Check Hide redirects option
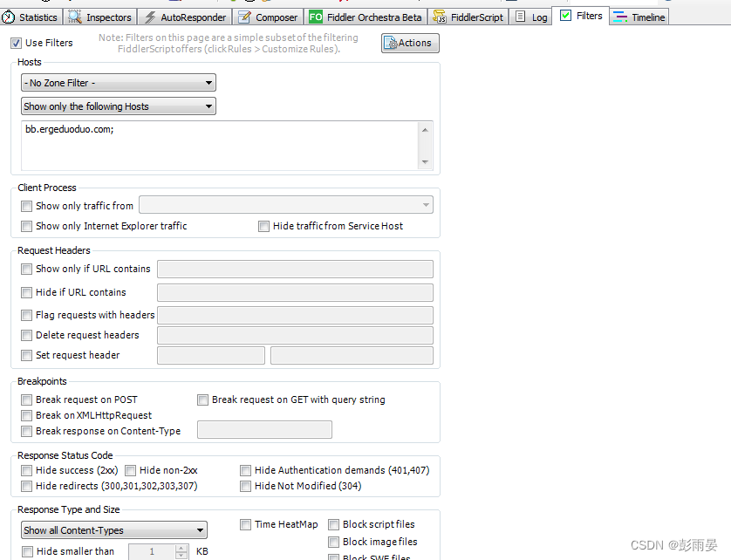This screenshot has height=560, width=731. [26, 487]
